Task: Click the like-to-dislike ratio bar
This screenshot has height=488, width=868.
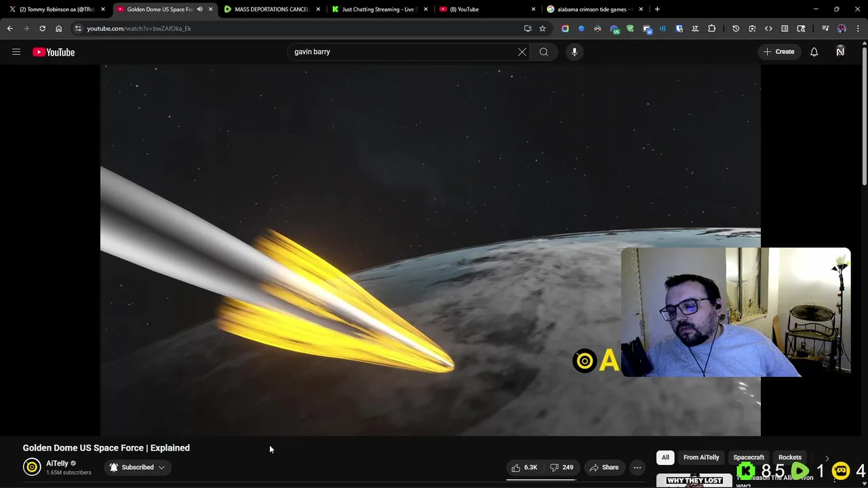Action: click(x=541, y=479)
